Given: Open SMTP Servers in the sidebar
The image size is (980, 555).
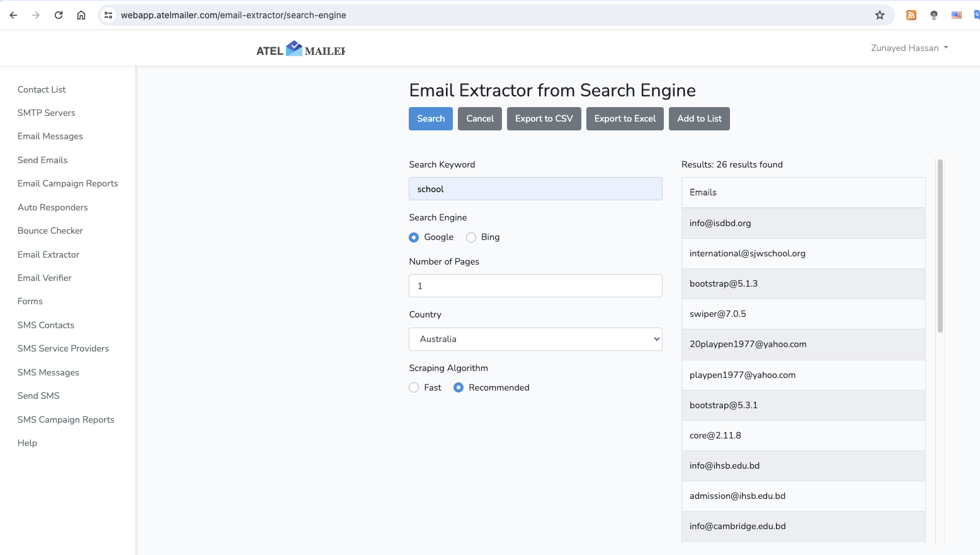Looking at the screenshot, I should tap(47, 113).
